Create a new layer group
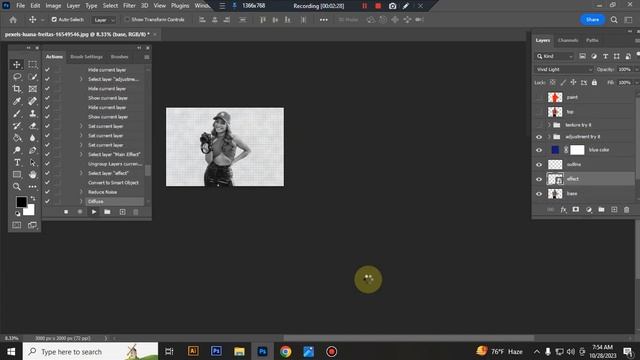This screenshot has height=360, width=640. coord(601,209)
